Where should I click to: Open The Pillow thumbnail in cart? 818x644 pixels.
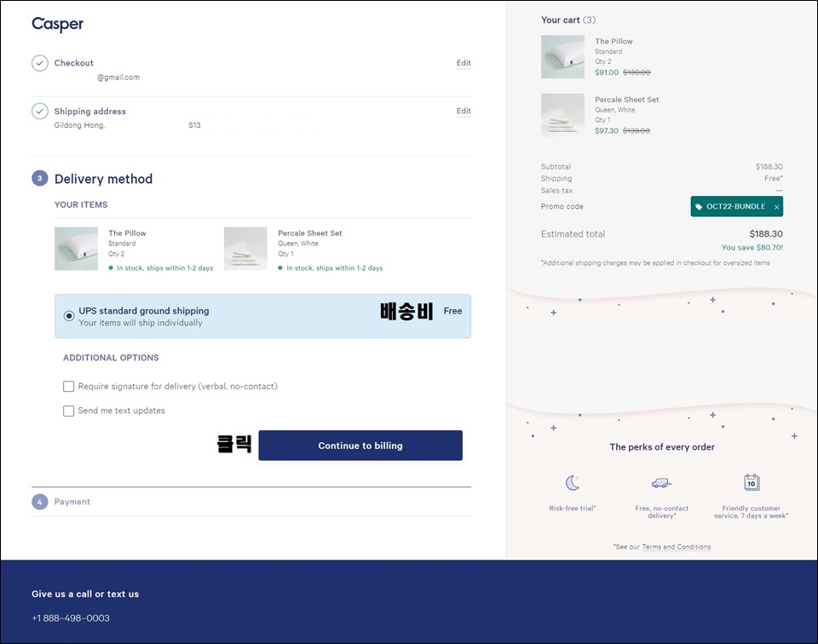click(562, 57)
